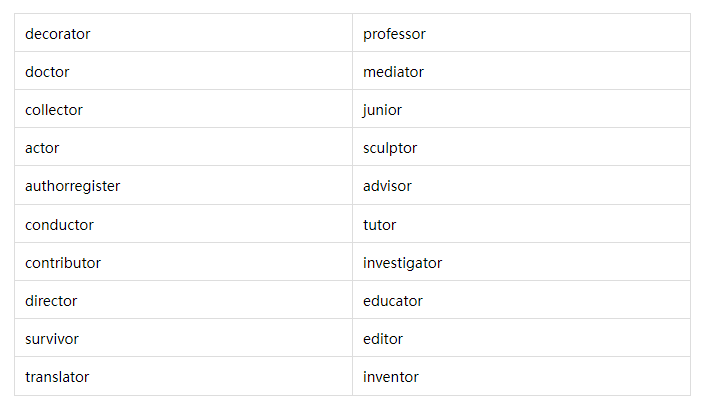Click the collector table cell
This screenshot has width=709, height=408.
(184, 109)
